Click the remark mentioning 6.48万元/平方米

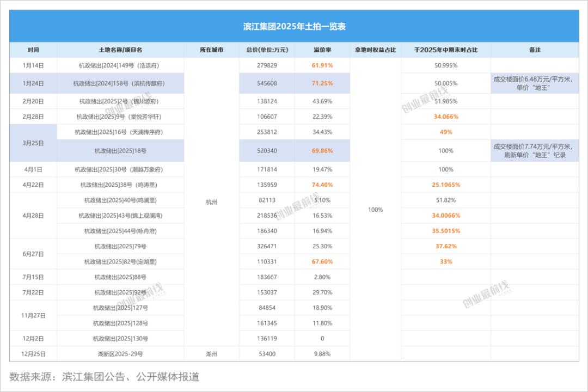[x=535, y=83]
